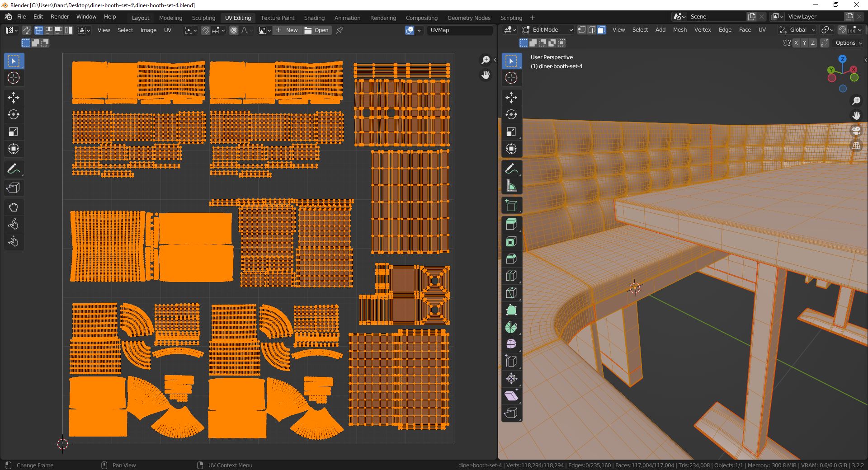Select the Loop Cut tool
The image size is (868, 470).
point(511,276)
